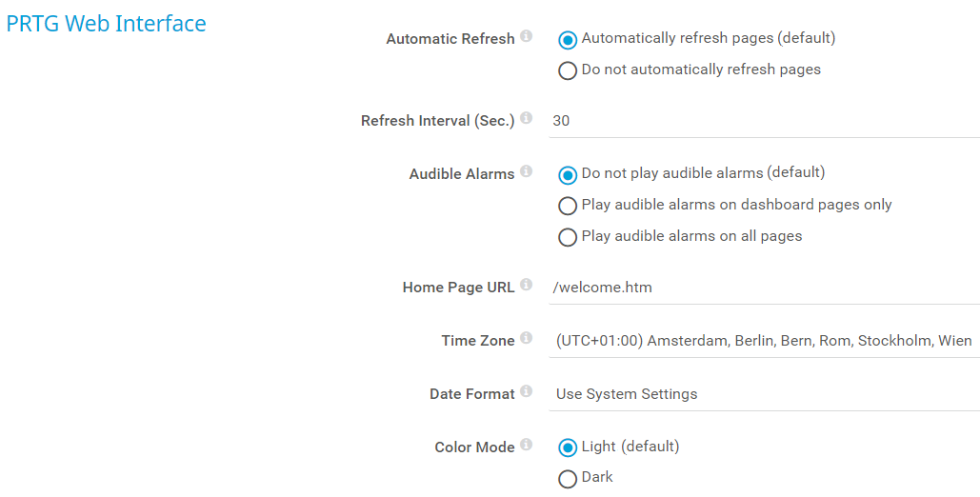
Task: Click the Refresh Interval input field
Action: click(x=764, y=121)
